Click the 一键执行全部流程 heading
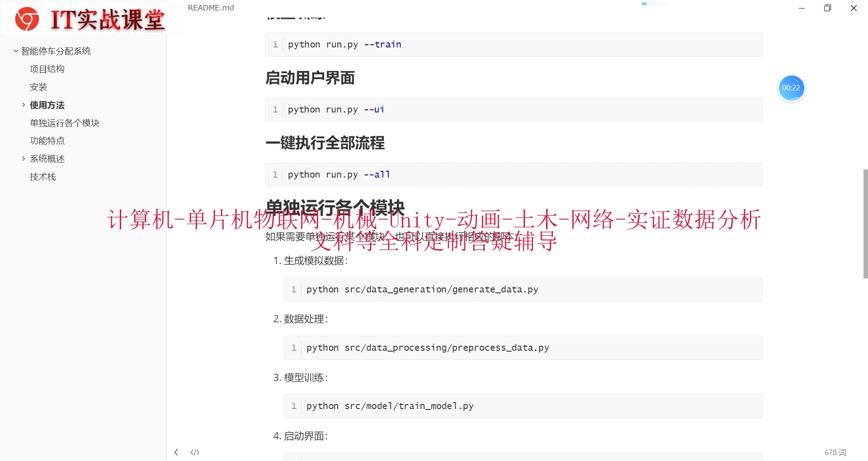The width and height of the screenshot is (868, 461). click(x=325, y=143)
